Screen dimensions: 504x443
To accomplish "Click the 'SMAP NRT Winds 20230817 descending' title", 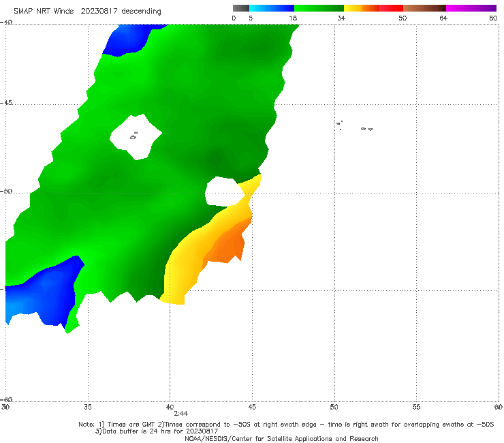I will point(87,11).
